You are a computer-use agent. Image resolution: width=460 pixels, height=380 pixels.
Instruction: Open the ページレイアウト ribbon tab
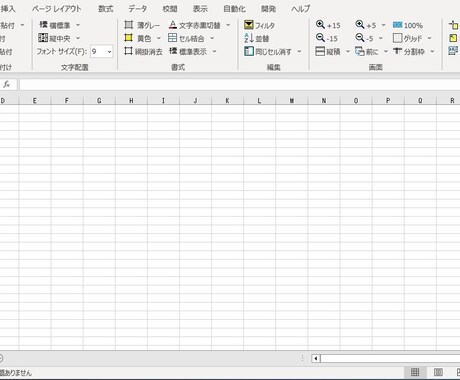tap(57, 9)
